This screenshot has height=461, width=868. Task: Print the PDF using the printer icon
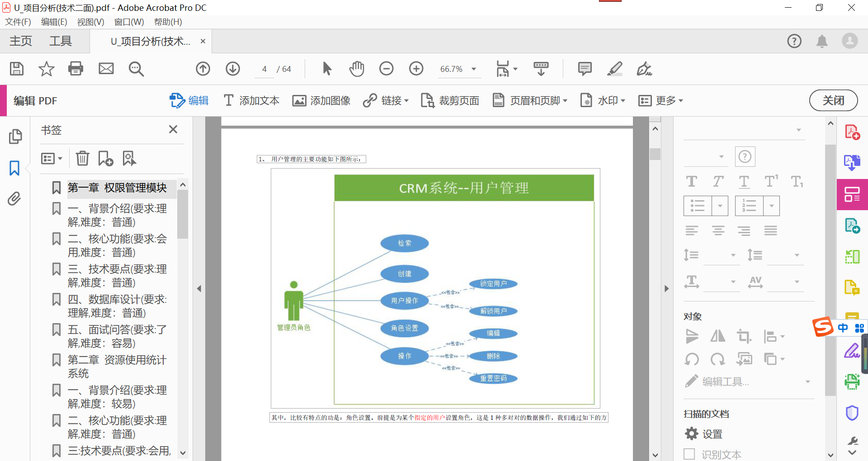pos(75,69)
